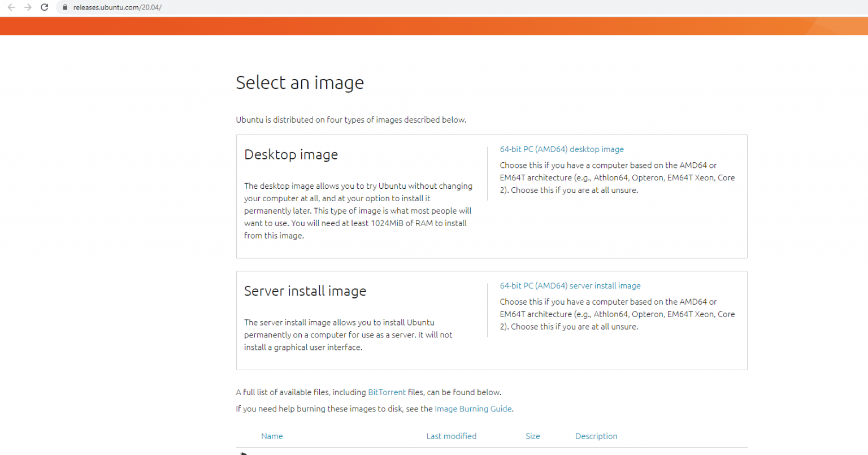
Task: Click the padlock site security icon
Action: [65, 7]
